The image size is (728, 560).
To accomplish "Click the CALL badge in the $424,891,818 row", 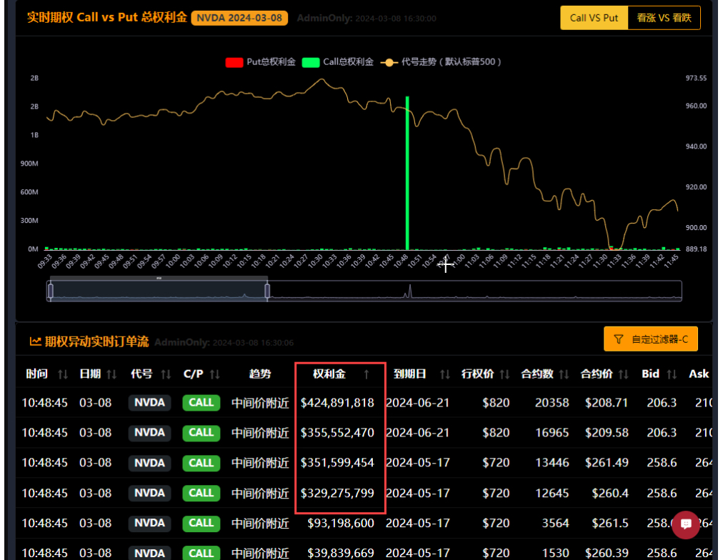I will [201, 403].
